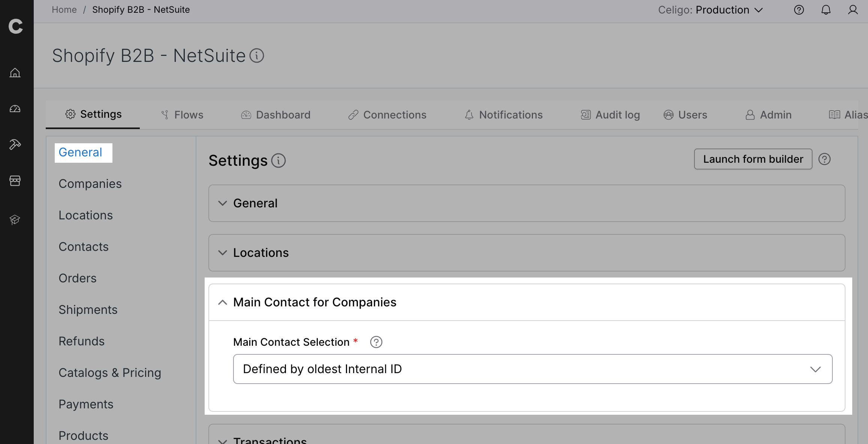This screenshot has width=868, height=444.
Task: Open the user account icon in top bar
Action: (853, 10)
